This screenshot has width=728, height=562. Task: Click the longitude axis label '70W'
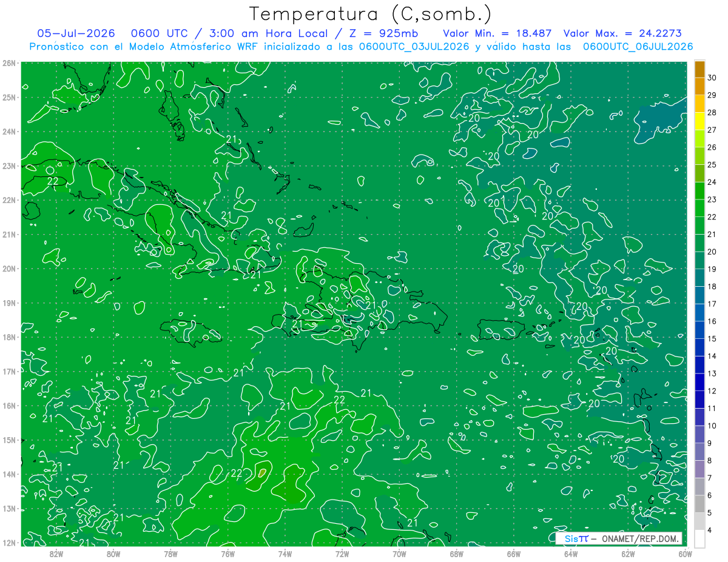(x=399, y=554)
